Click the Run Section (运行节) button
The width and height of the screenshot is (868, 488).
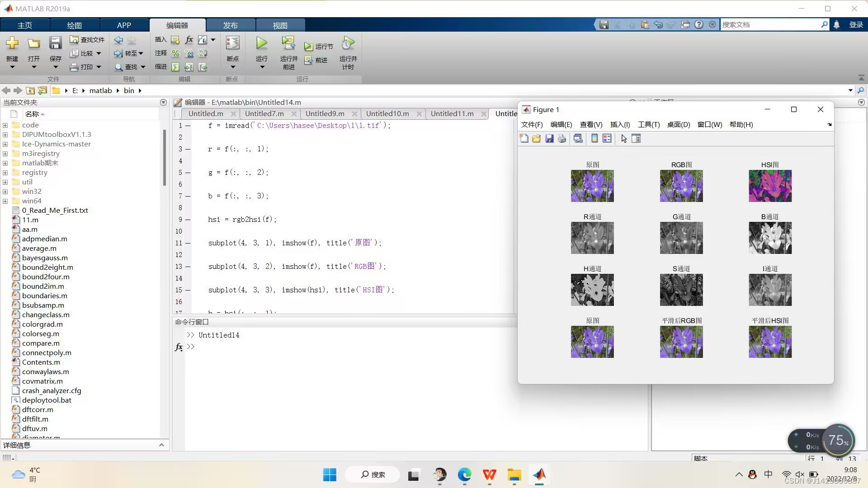pyautogui.click(x=319, y=47)
